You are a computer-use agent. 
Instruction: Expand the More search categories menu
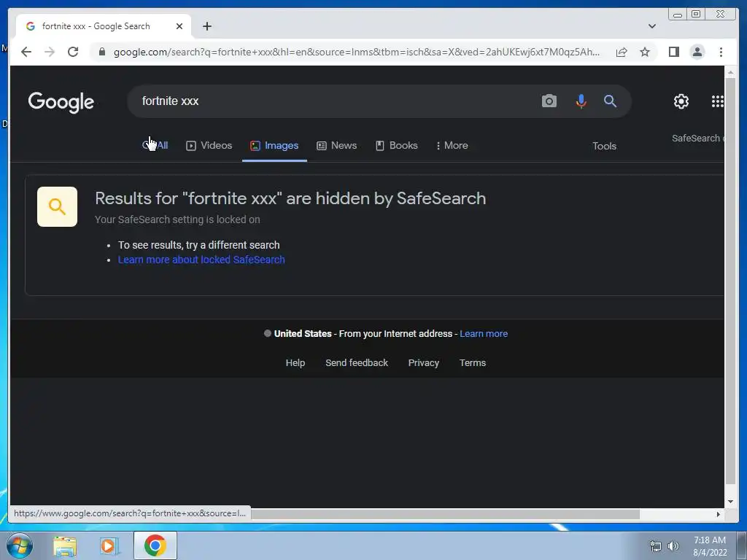coord(452,145)
